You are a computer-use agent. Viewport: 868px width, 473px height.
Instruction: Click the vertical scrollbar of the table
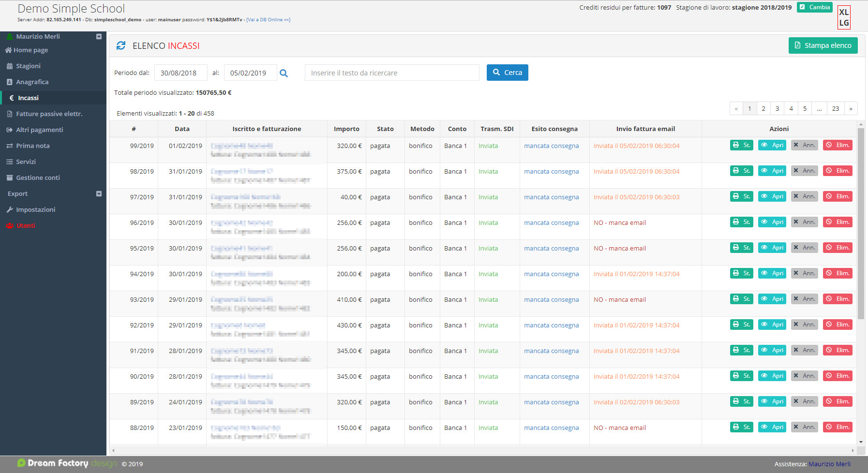(x=861, y=224)
